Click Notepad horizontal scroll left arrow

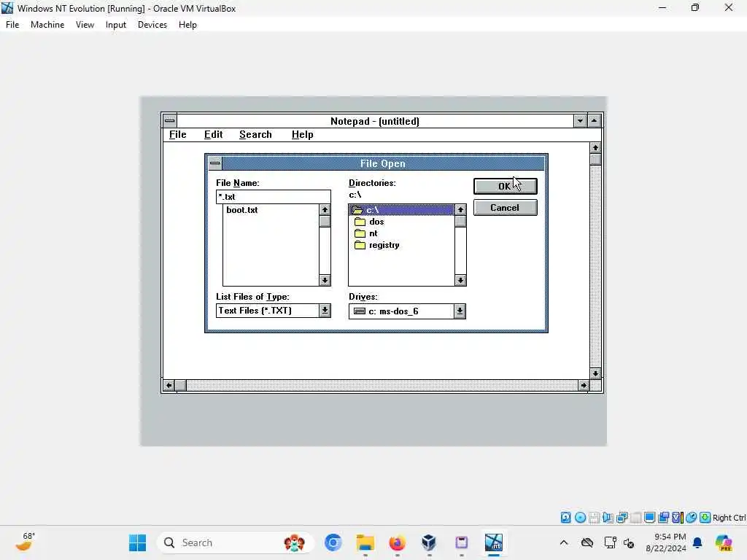[169, 385]
